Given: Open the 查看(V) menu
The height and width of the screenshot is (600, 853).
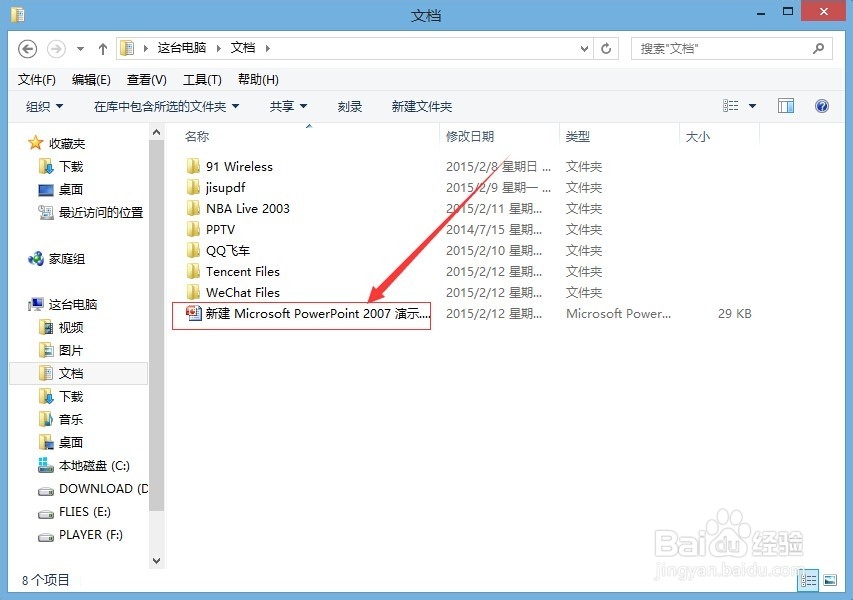Looking at the screenshot, I should pos(146,80).
